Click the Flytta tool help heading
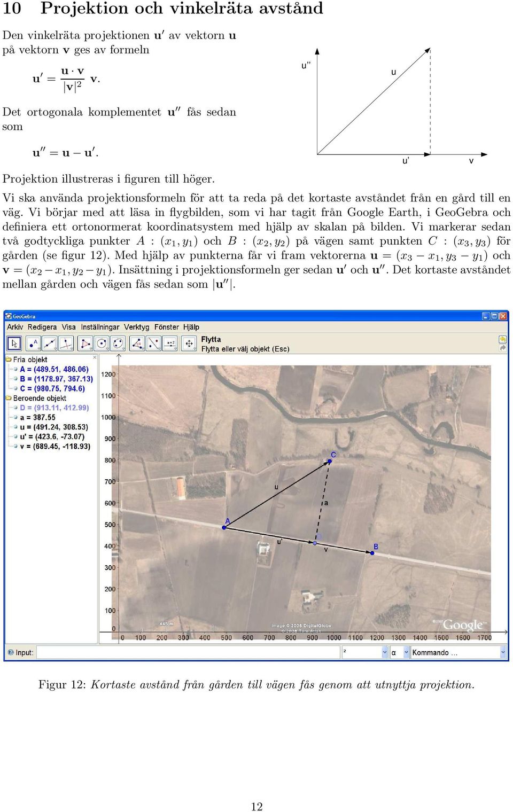513x812 pixels. click(x=211, y=339)
